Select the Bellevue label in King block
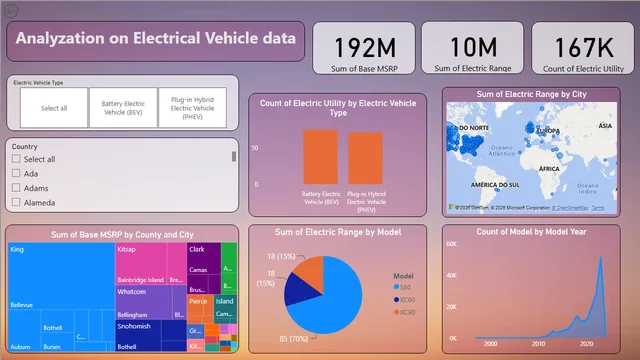Viewport: 640px width, 360px height. [x=22, y=305]
